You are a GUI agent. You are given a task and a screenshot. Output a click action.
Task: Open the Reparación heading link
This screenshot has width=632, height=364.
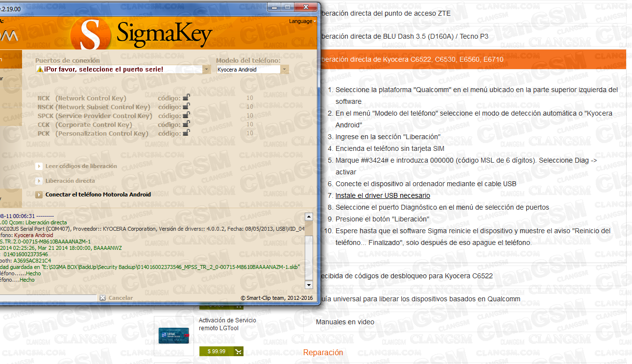pos(323,353)
